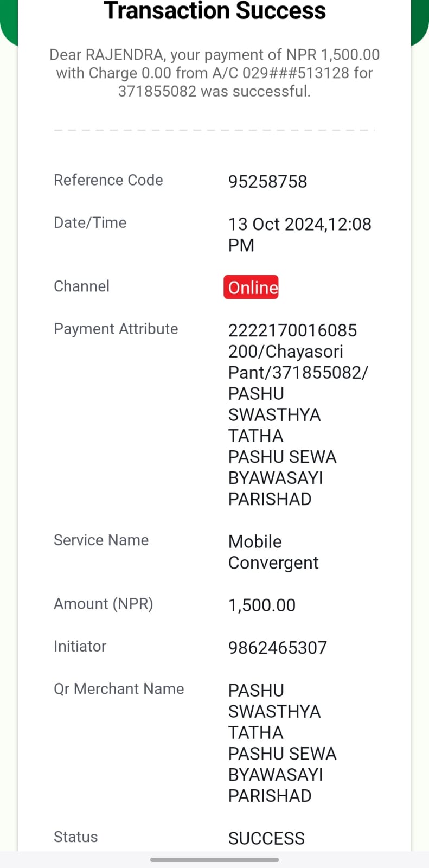Tap reference code 95258758
This screenshot has height=868, width=429.
[x=267, y=181]
